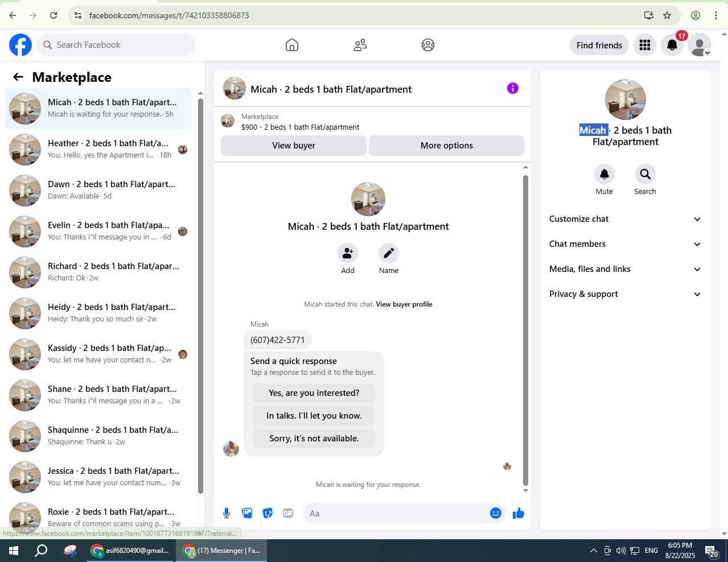This screenshot has width=728, height=562.
Task: Select Richard conversation in list
Action: [98, 272]
